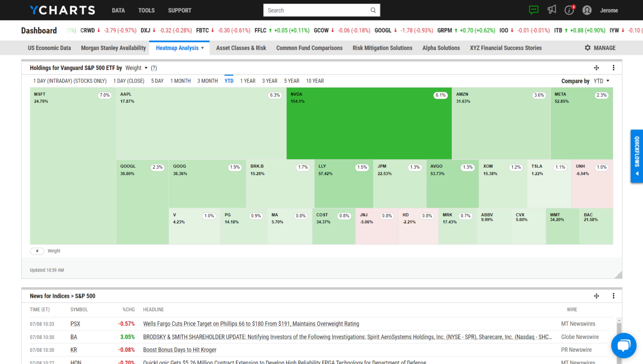Open the Weight holdings dropdown

[136, 68]
